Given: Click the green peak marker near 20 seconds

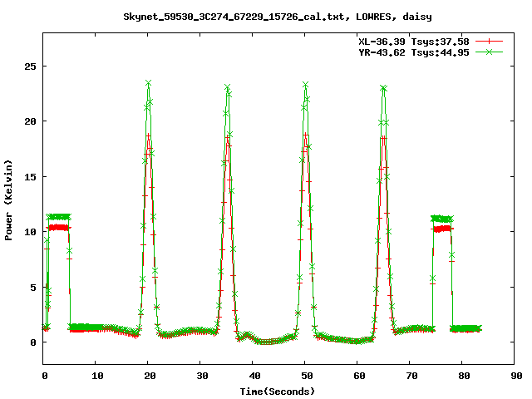Looking at the screenshot, I should 148,83.
